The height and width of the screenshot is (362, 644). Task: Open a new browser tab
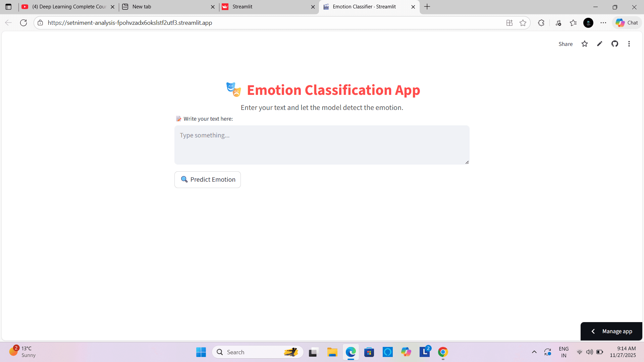[x=427, y=7]
